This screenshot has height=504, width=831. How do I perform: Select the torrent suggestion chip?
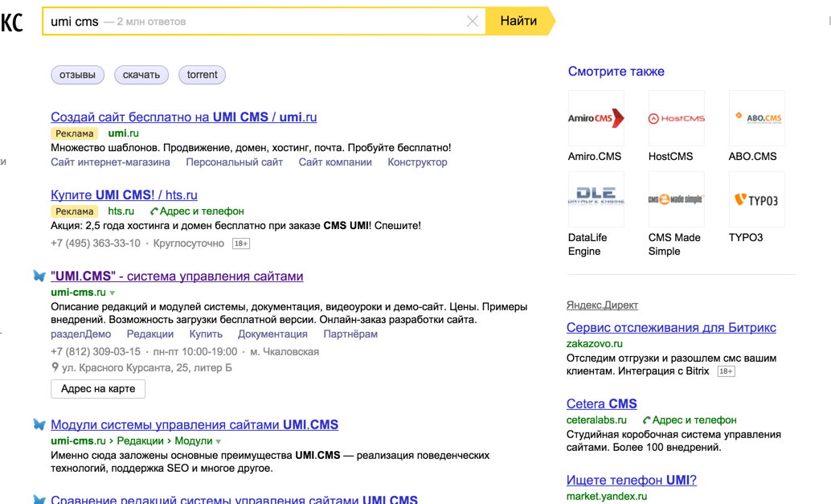[202, 75]
